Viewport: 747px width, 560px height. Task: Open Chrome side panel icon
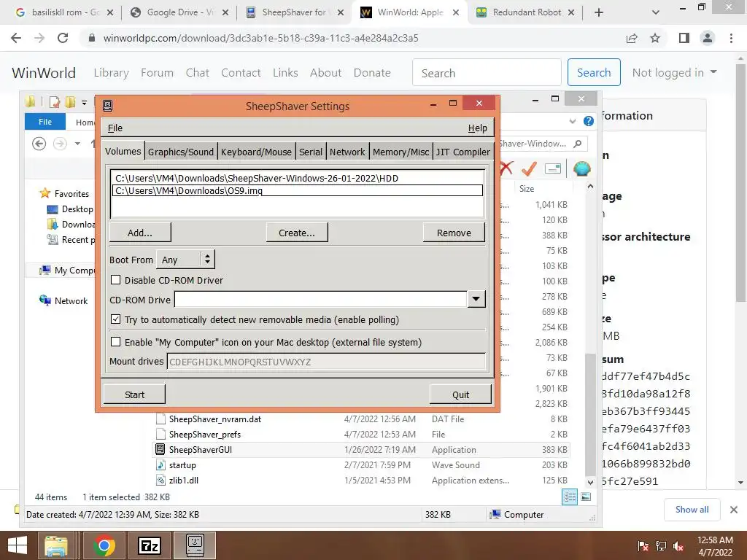(684, 38)
